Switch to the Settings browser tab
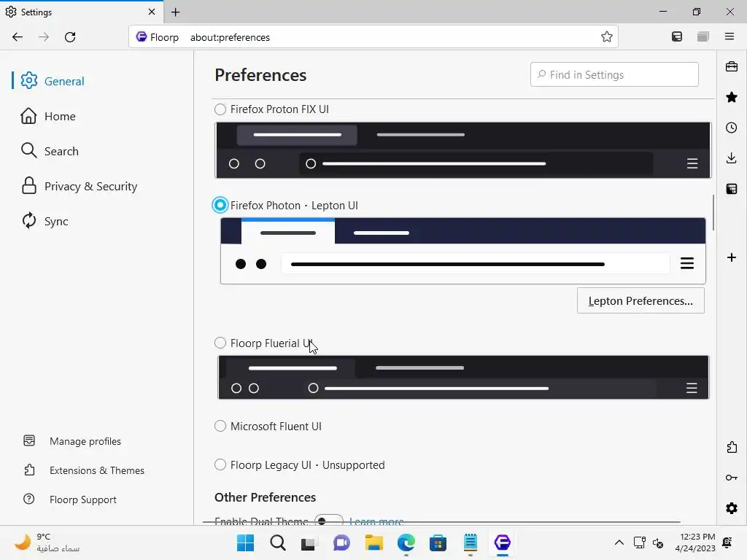This screenshot has width=747, height=560. [81, 12]
